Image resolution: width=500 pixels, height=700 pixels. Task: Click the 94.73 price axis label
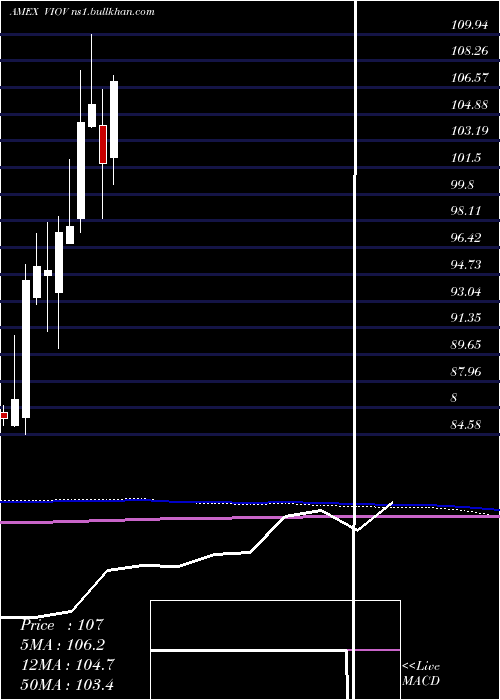[466, 265]
